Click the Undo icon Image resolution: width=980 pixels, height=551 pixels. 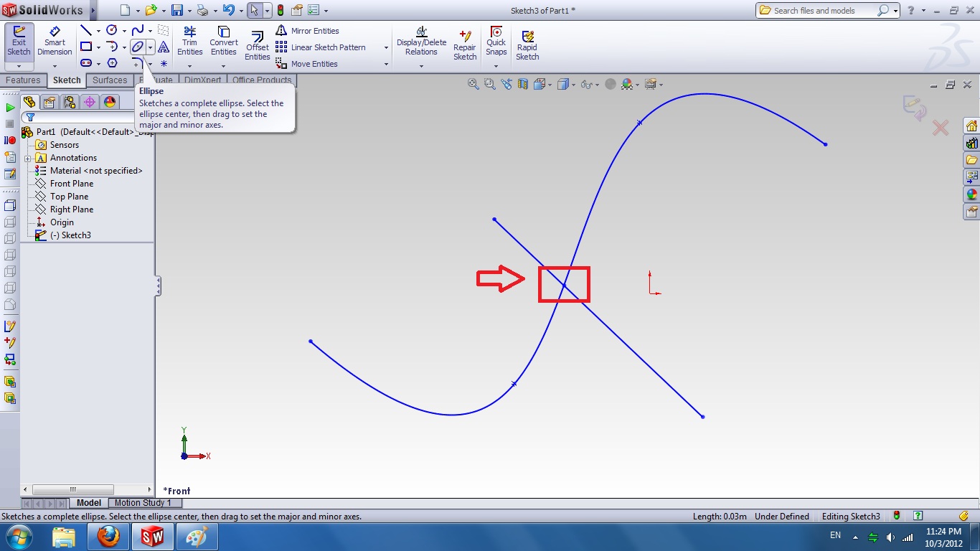click(228, 10)
